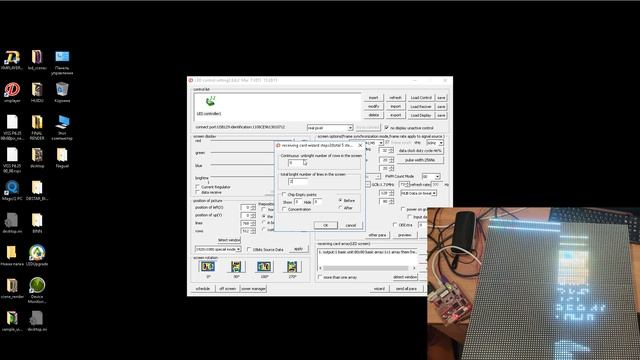Open the Новая папка folder icon
Viewport: 640px width, 360px height.
click(12, 253)
